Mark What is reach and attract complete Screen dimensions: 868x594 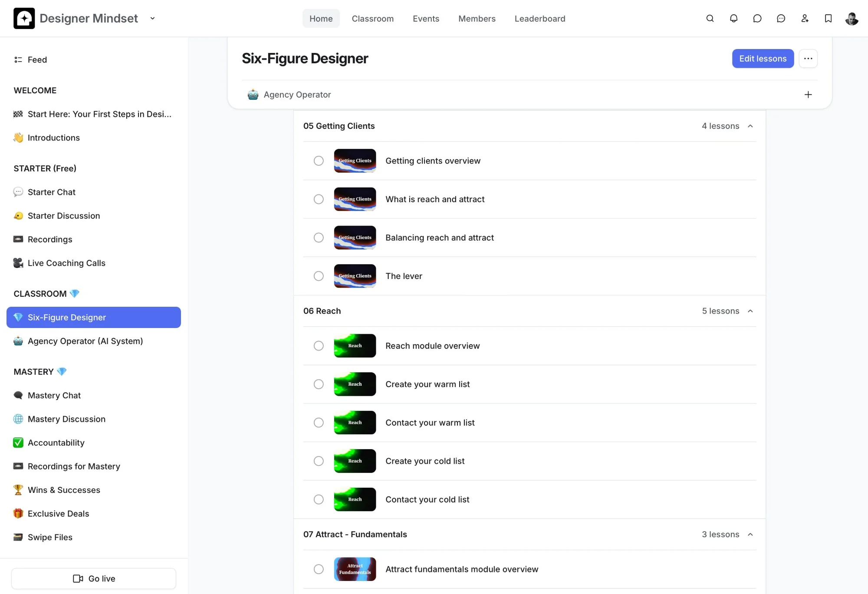[319, 199]
